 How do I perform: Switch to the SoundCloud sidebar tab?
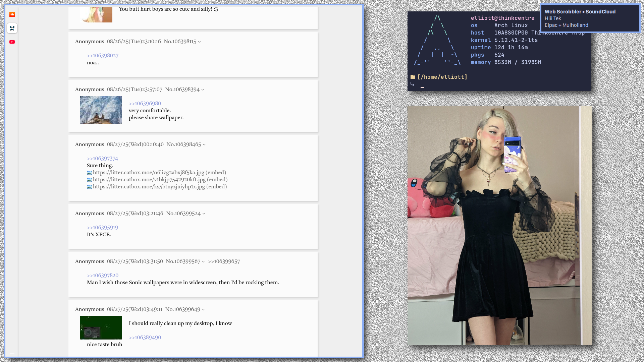[x=12, y=14]
